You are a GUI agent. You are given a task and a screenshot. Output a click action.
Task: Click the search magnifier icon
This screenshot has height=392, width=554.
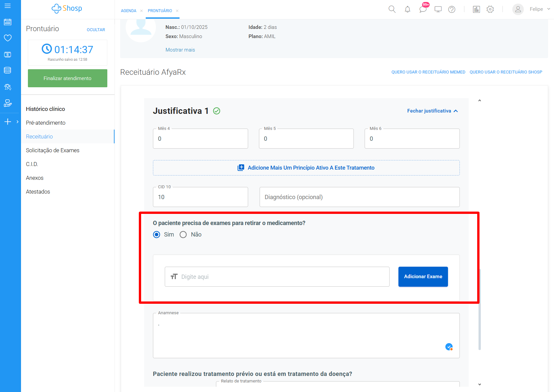point(392,9)
